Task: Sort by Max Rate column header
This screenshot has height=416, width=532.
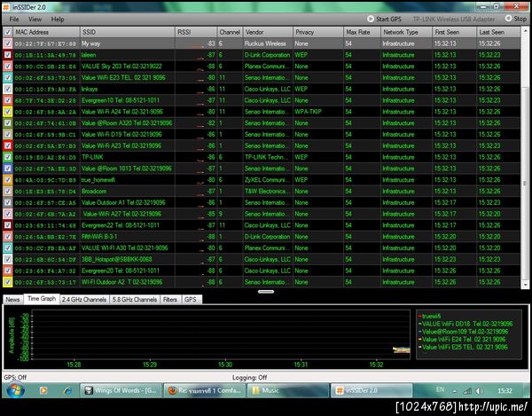Action: tap(362, 32)
